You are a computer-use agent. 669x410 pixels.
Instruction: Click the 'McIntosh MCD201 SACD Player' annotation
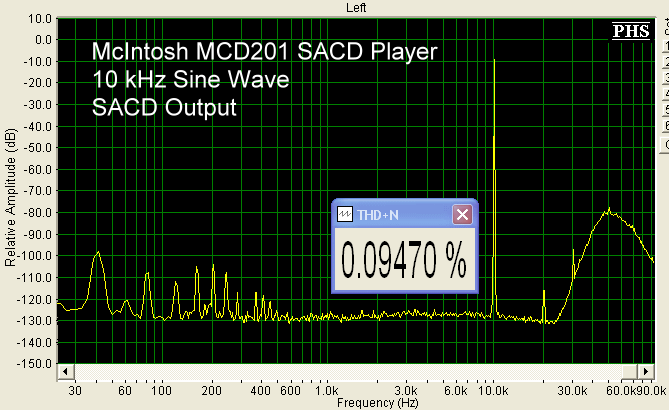(264, 52)
